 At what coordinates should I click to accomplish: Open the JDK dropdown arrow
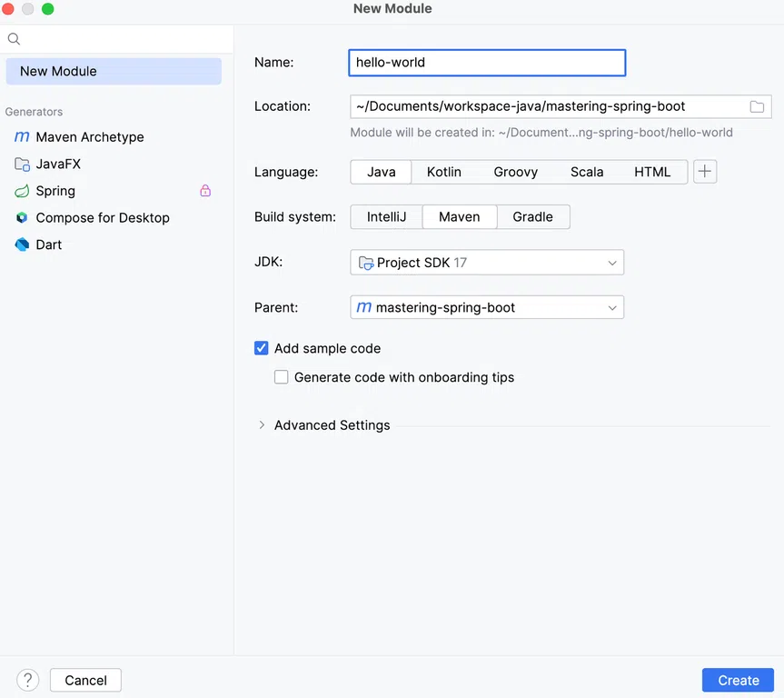612,263
